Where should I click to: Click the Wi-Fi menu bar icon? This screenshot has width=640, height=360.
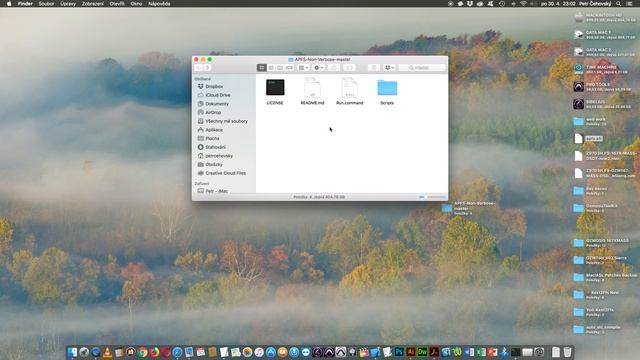point(523,4)
